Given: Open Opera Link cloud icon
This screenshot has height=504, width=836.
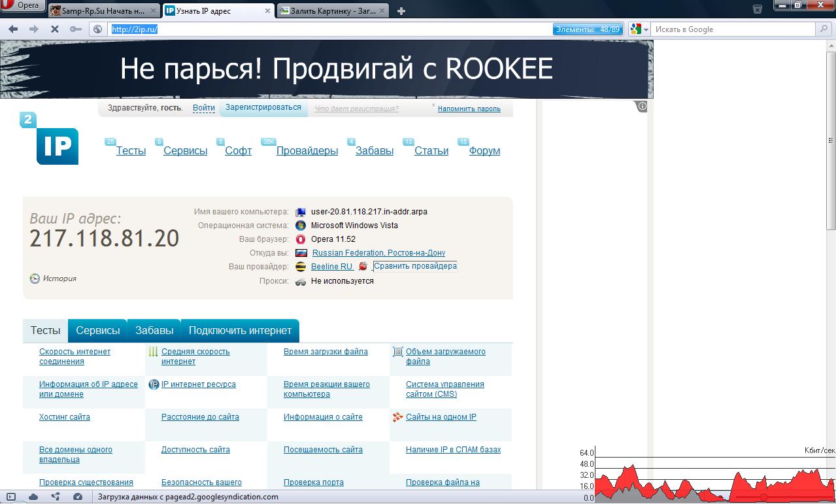Looking at the screenshot, I should point(33,497).
